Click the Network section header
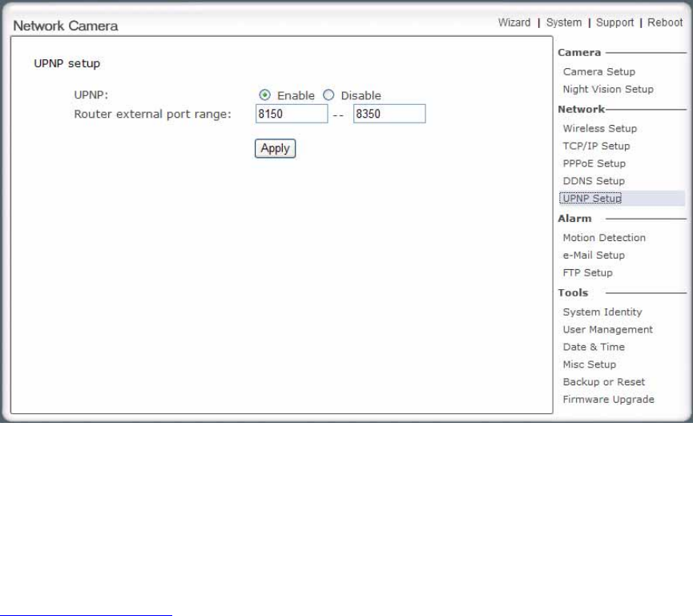Screen dimensions: 693x616 click(x=581, y=109)
